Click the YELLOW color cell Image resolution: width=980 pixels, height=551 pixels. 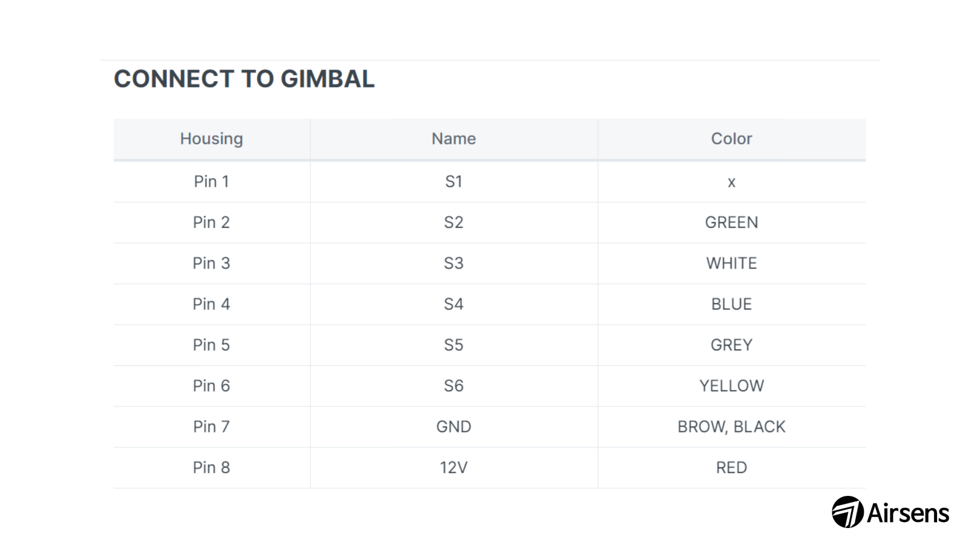[x=731, y=386]
